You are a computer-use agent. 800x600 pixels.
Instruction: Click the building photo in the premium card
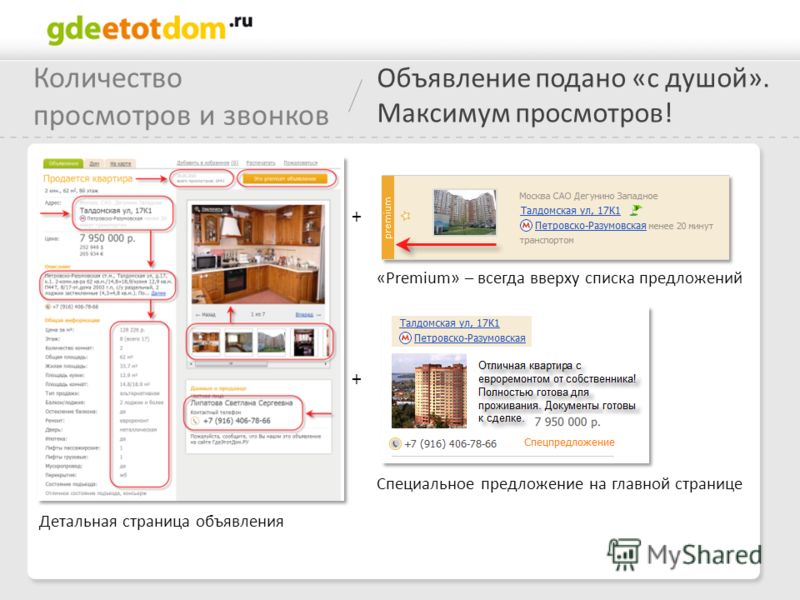[465, 212]
